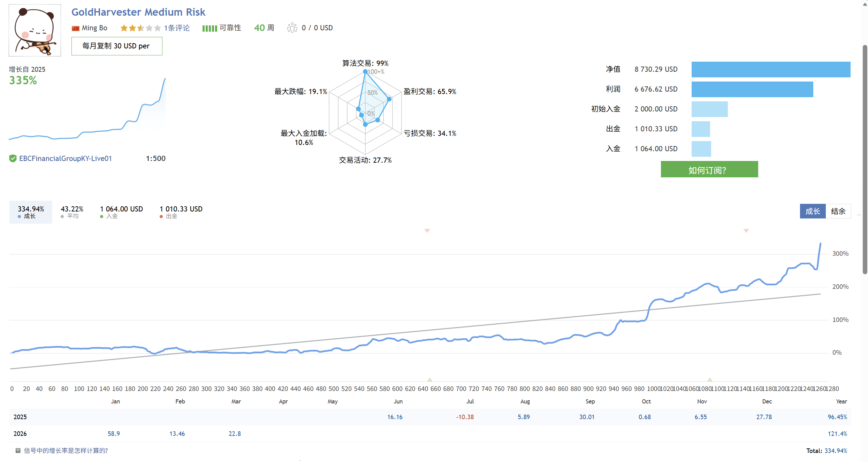Click the panda avatar thumbnail
The width and height of the screenshot is (868, 462).
click(x=35, y=30)
